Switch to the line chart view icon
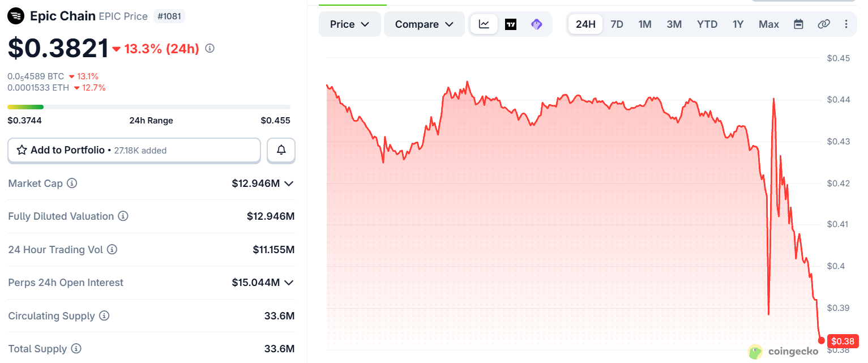The width and height of the screenshot is (868, 363). (x=484, y=24)
